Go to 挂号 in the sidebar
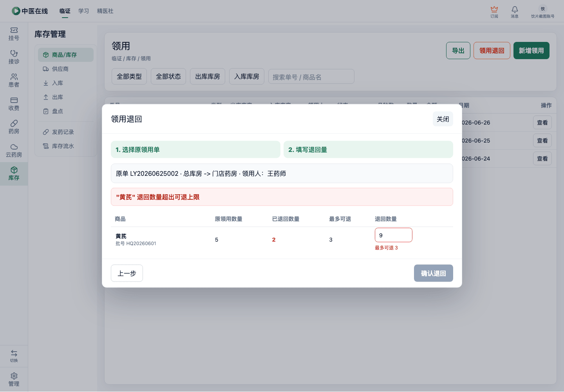The image size is (564, 392). pos(14,34)
